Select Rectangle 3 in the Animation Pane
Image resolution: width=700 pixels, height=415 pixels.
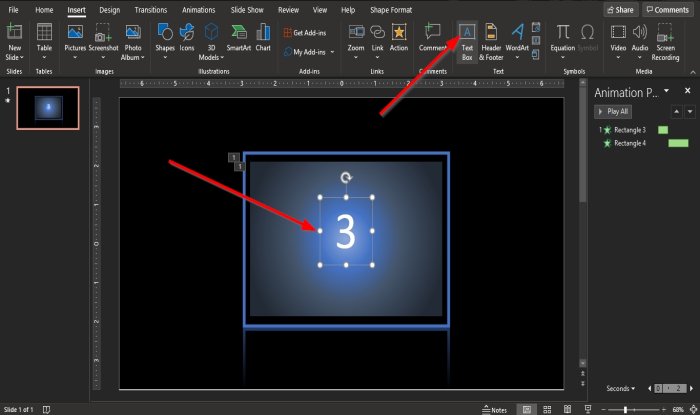click(629, 130)
